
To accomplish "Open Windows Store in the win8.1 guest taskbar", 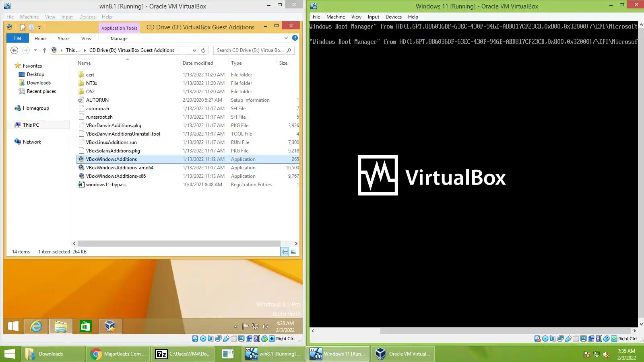I will 85,326.
